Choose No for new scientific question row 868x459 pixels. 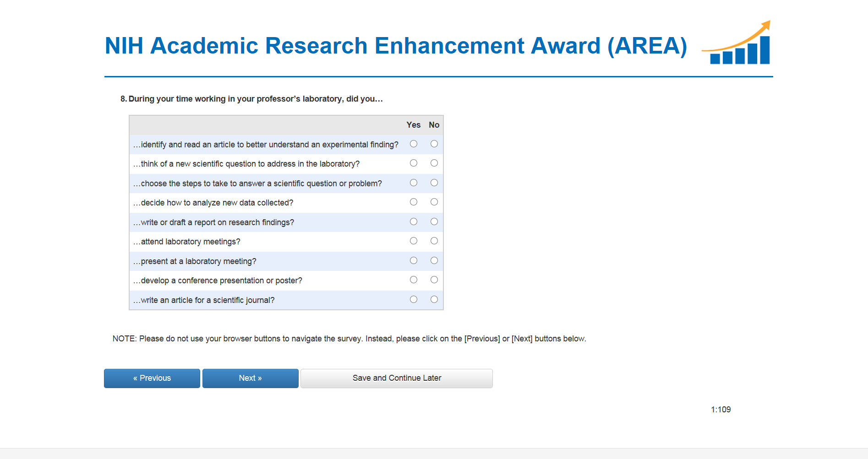point(434,163)
